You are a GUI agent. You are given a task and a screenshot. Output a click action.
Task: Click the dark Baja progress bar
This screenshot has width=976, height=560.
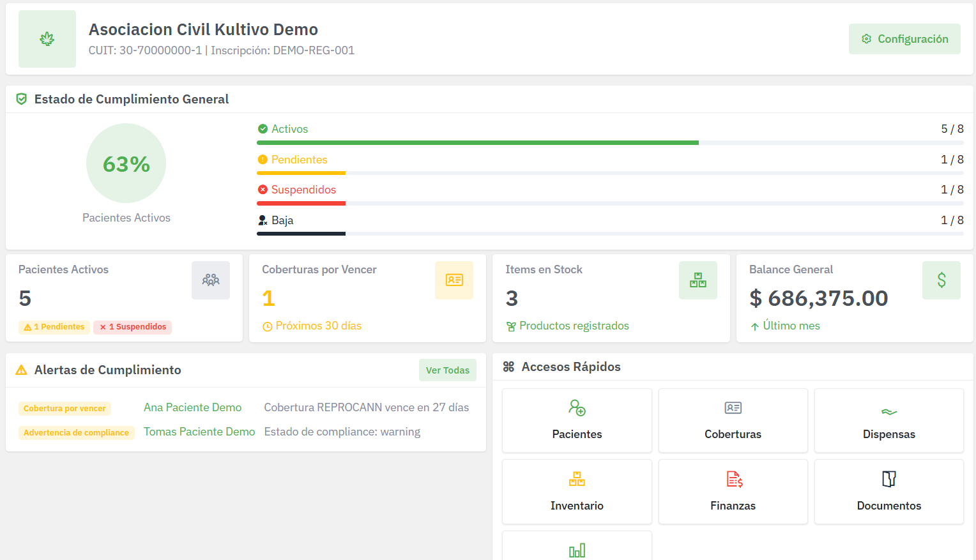(x=301, y=234)
